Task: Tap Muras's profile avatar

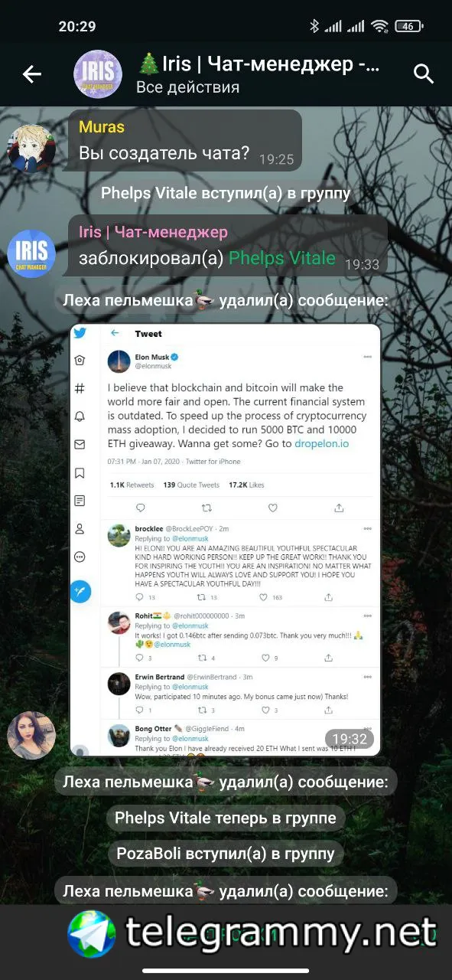Action: coord(31,149)
